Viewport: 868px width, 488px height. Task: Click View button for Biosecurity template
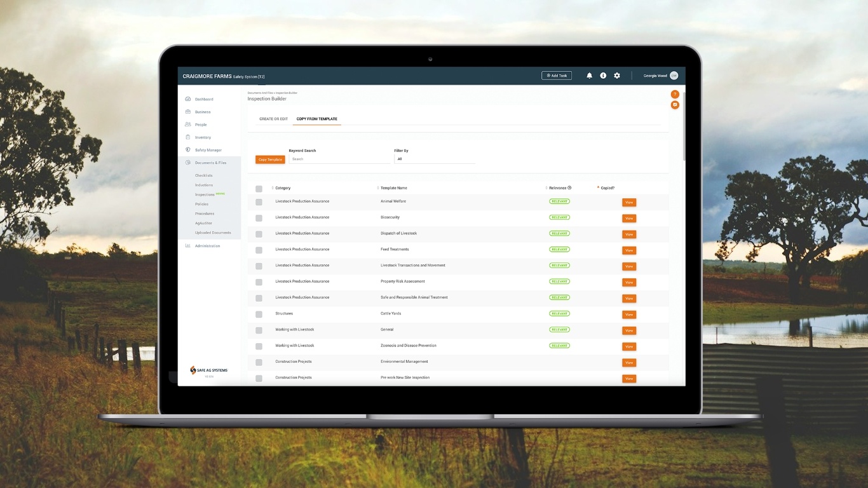pyautogui.click(x=628, y=219)
